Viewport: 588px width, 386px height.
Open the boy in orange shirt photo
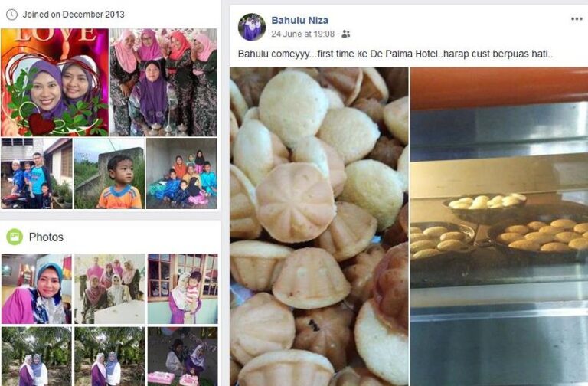(x=109, y=173)
